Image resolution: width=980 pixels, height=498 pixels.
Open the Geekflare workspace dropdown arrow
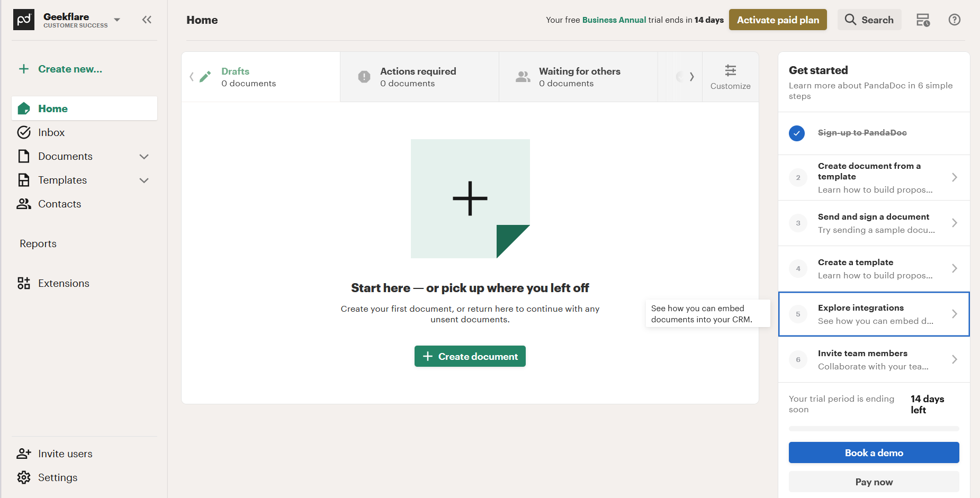117,20
